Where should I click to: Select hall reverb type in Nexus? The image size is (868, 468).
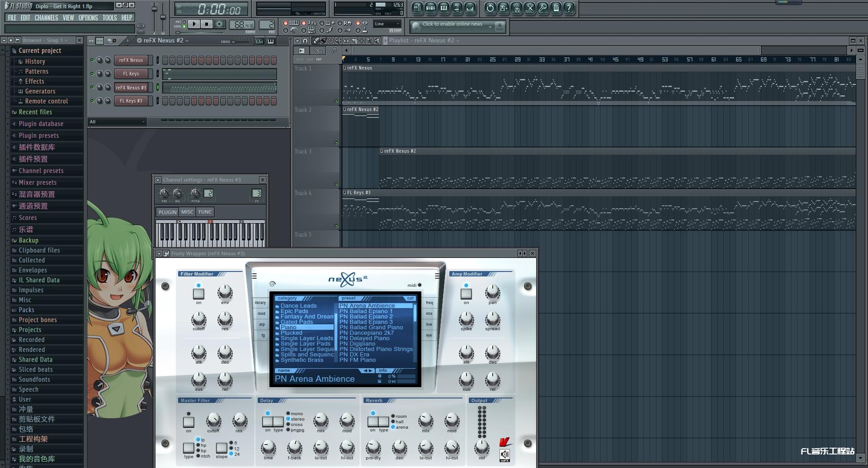pyautogui.click(x=393, y=421)
